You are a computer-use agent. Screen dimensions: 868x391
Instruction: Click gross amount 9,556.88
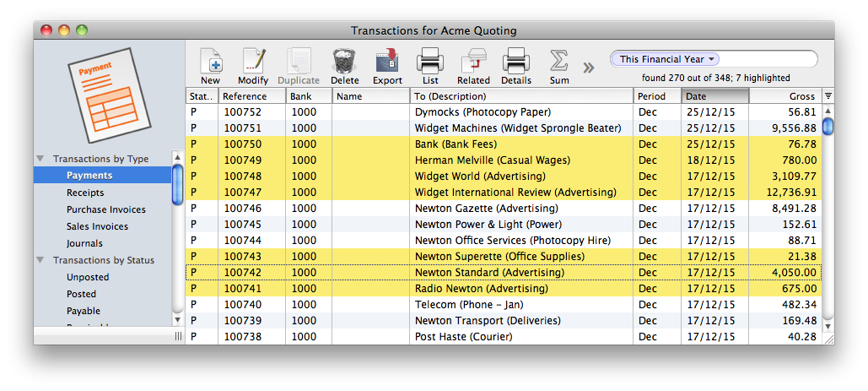pos(793,128)
